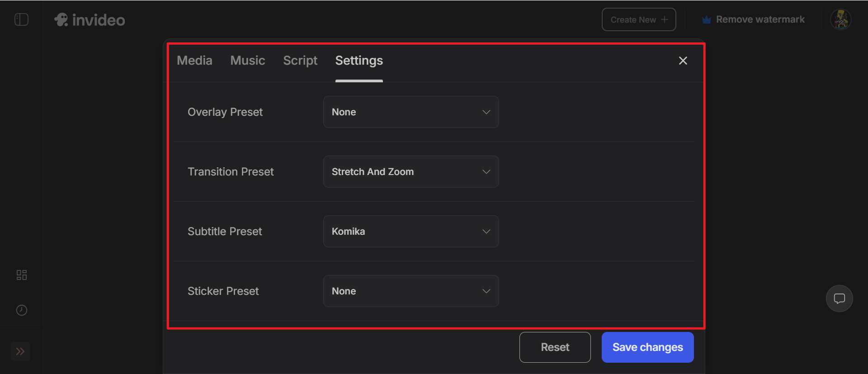Image resolution: width=868 pixels, height=374 pixels.
Task: Open the Subtitle Preset dropdown
Action: click(410, 232)
